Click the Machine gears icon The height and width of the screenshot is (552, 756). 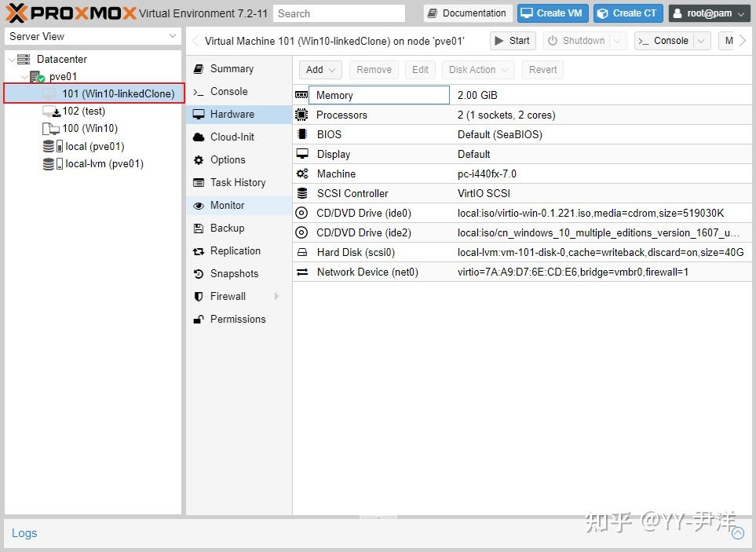click(x=301, y=174)
